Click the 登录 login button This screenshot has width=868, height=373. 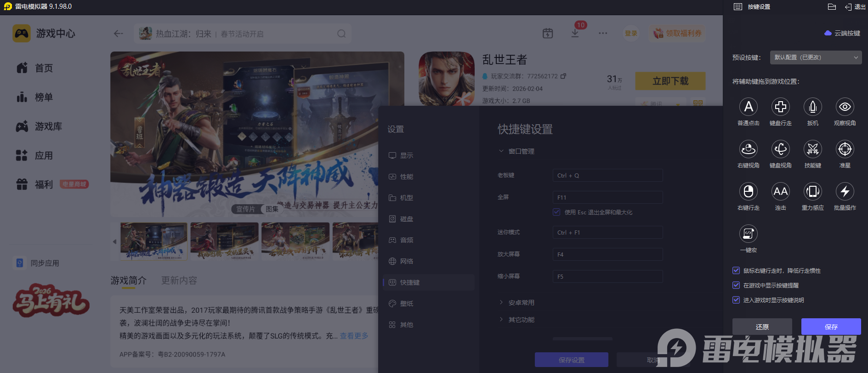[x=631, y=34]
